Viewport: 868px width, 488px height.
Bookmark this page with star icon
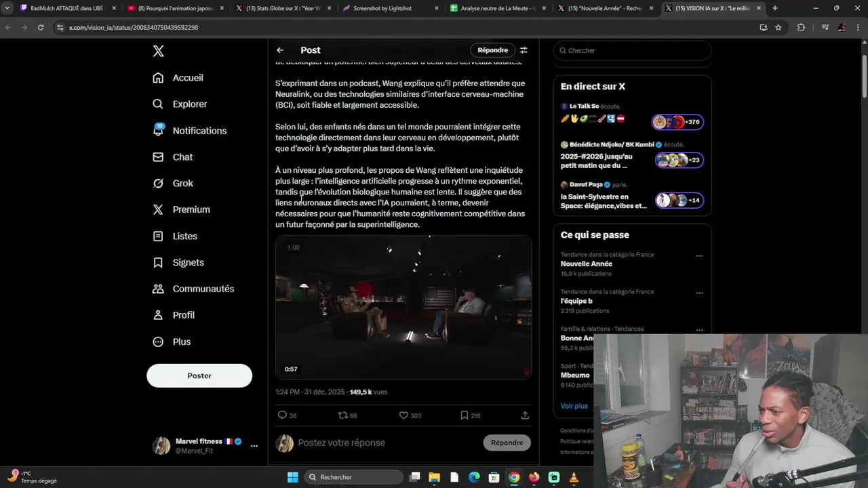point(778,27)
